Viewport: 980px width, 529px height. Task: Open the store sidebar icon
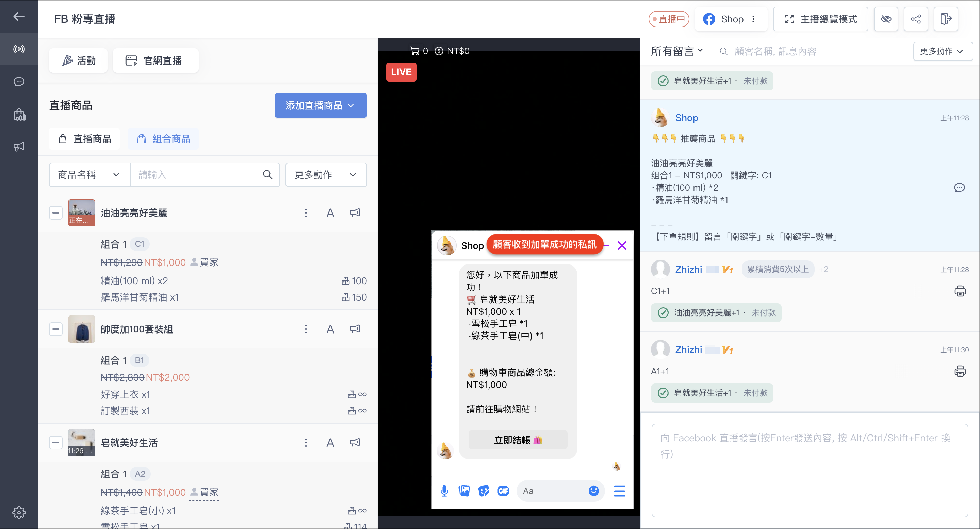19,114
